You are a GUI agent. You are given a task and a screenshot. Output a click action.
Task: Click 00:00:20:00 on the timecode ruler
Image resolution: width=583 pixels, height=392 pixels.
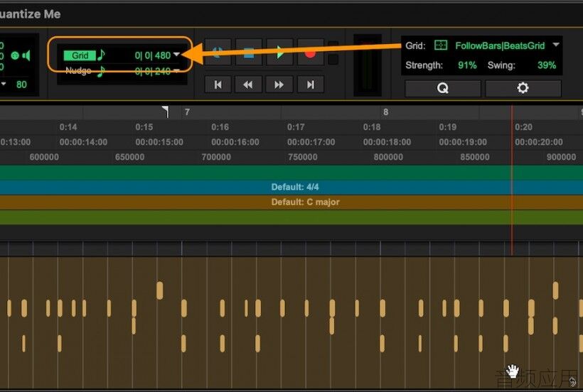(x=539, y=142)
